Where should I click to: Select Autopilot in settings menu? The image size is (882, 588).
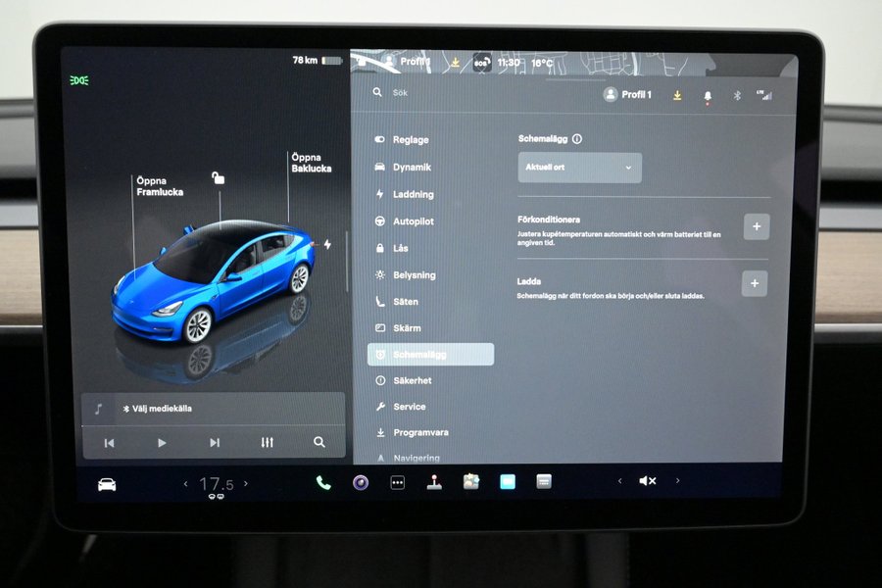pyautogui.click(x=413, y=221)
